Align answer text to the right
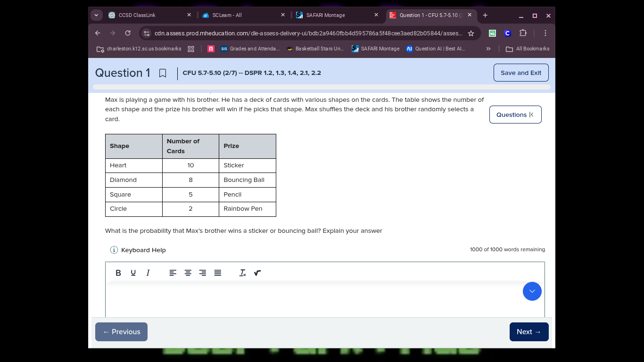This screenshot has height=362, width=644. [203, 273]
